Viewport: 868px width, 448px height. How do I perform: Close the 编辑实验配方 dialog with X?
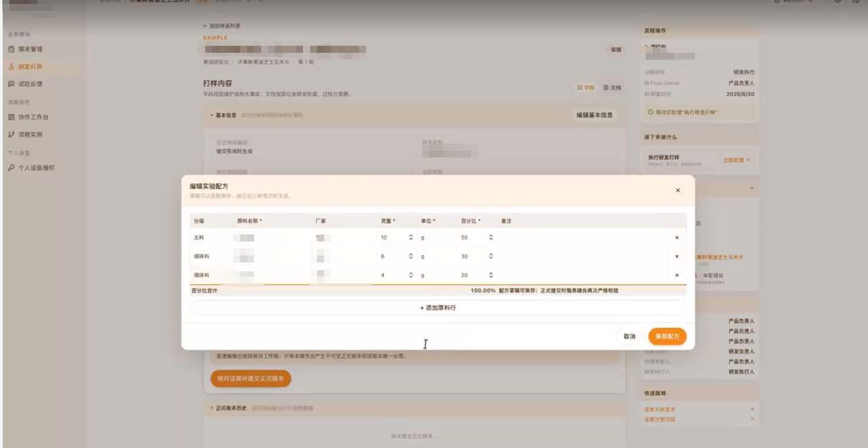click(x=677, y=190)
